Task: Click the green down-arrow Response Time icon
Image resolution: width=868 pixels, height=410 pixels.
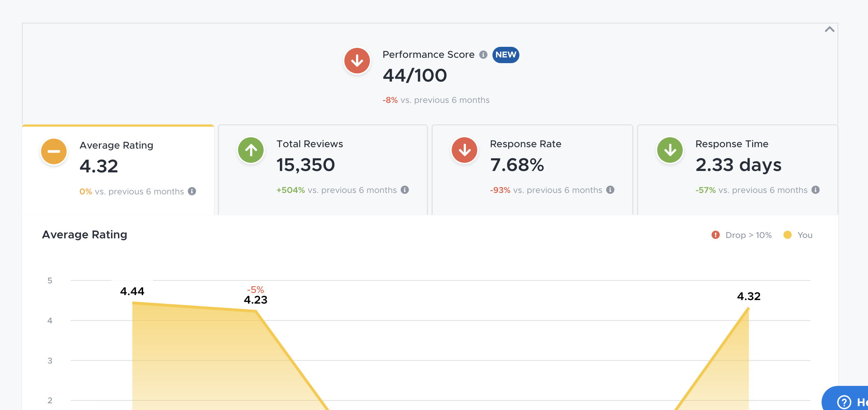Action: tap(670, 150)
